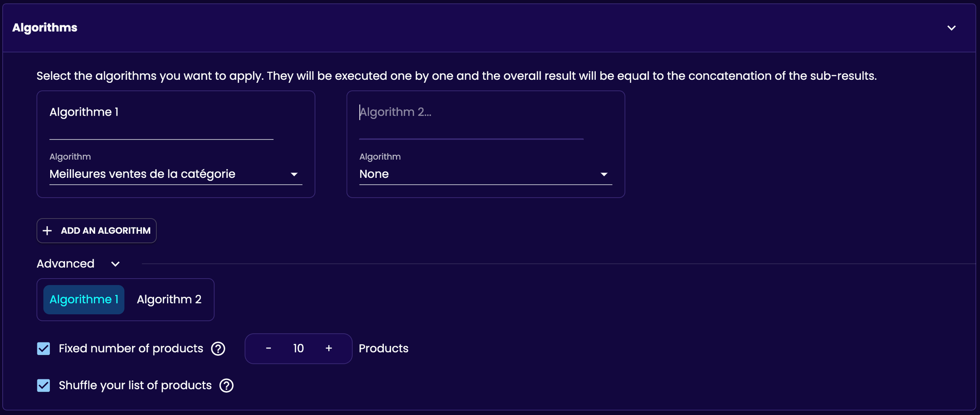
Task: Click the plus icon in Add an Algorithm
Action: 47,230
